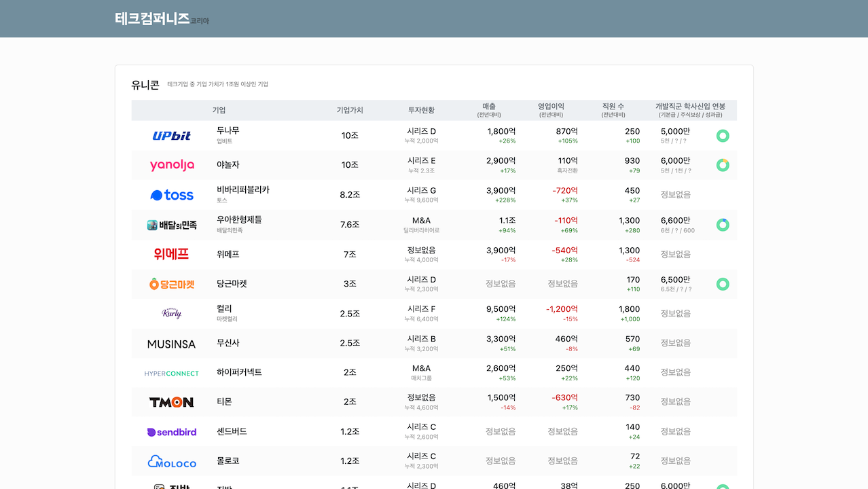The image size is (868, 489).
Task: Click the sendbird purple logo
Action: [x=170, y=431]
